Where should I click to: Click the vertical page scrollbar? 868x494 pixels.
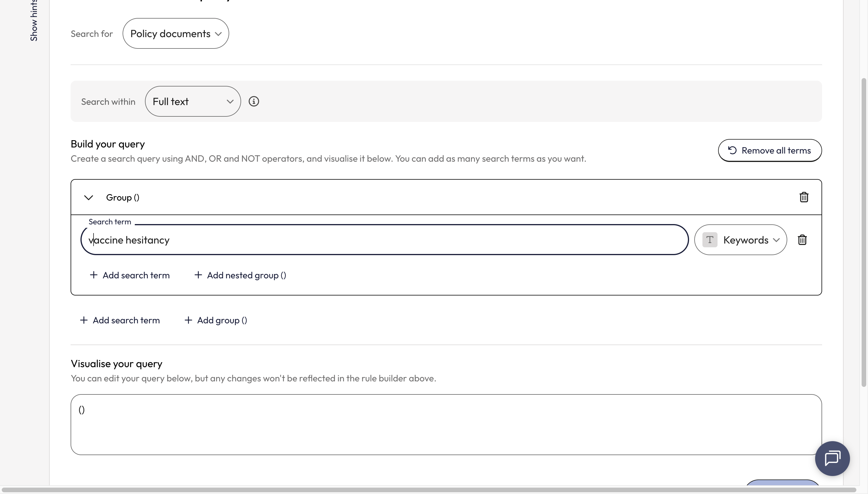pos(864,232)
